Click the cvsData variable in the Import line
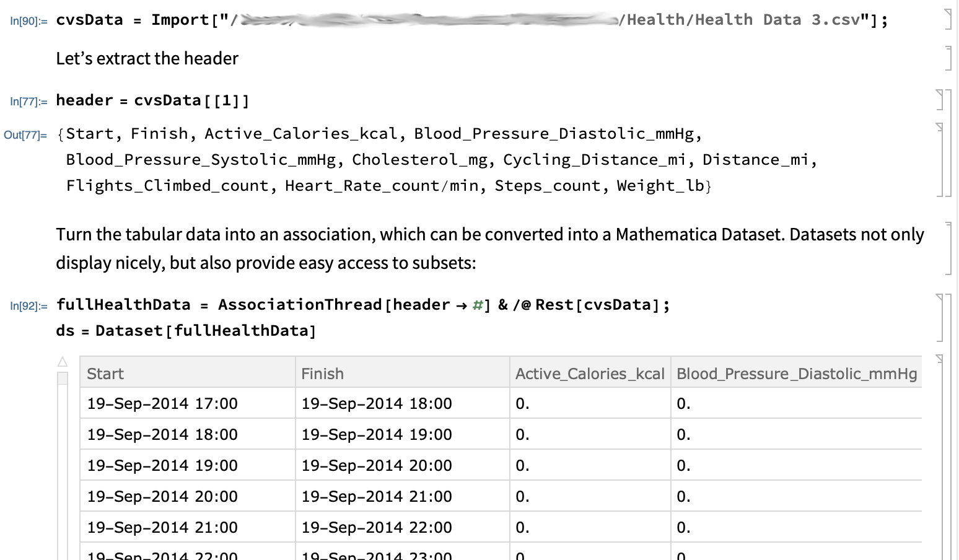The image size is (959, 560). [x=89, y=20]
